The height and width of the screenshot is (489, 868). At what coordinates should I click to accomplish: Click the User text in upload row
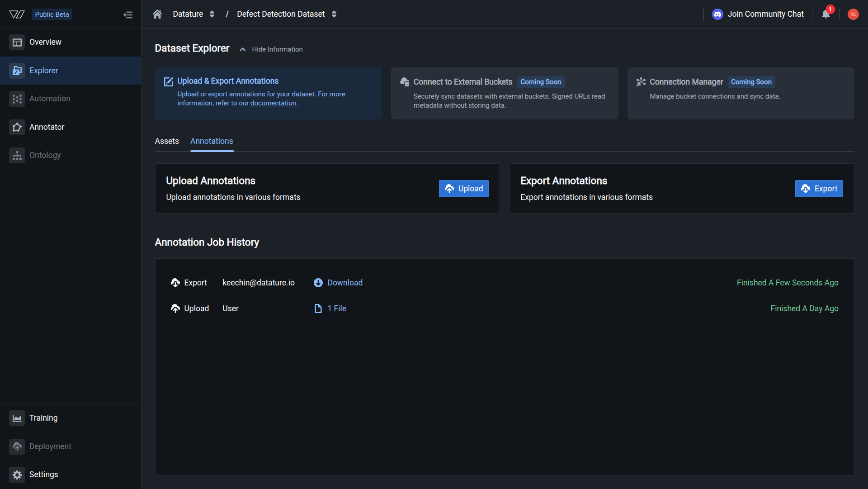point(230,309)
